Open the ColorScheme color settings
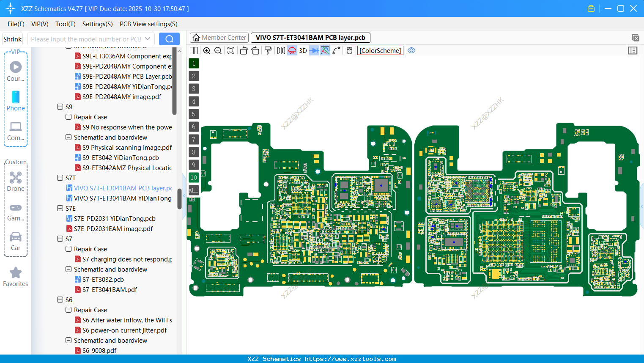This screenshot has width=644, height=363. pos(380,50)
